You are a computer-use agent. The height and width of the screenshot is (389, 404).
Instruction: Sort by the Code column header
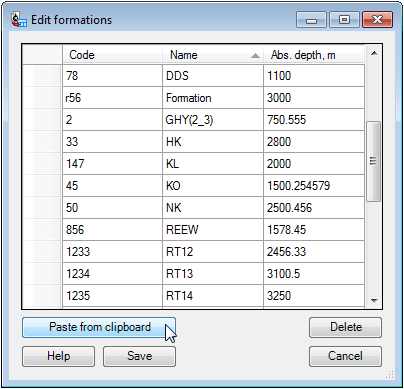click(112, 55)
